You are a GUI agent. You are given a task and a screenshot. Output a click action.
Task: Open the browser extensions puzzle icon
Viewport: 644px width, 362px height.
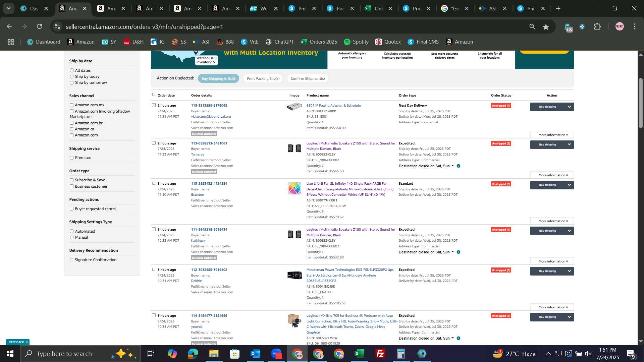[x=597, y=26]
